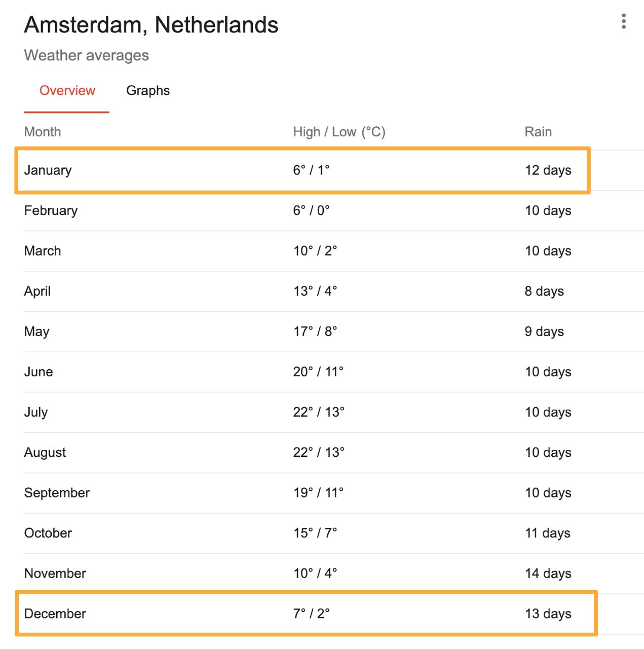Click the Weather averages subtitle

(86, 55)
